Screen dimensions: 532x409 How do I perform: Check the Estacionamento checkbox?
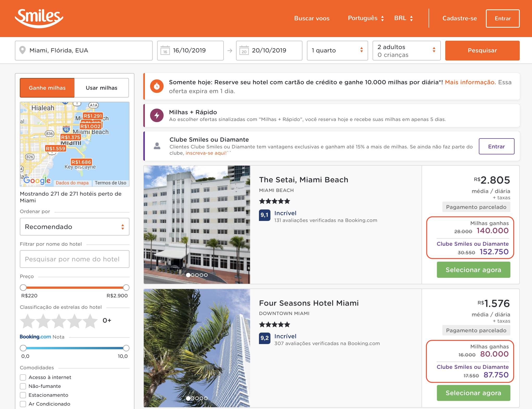pyautogui.click(x=23, y=395)
